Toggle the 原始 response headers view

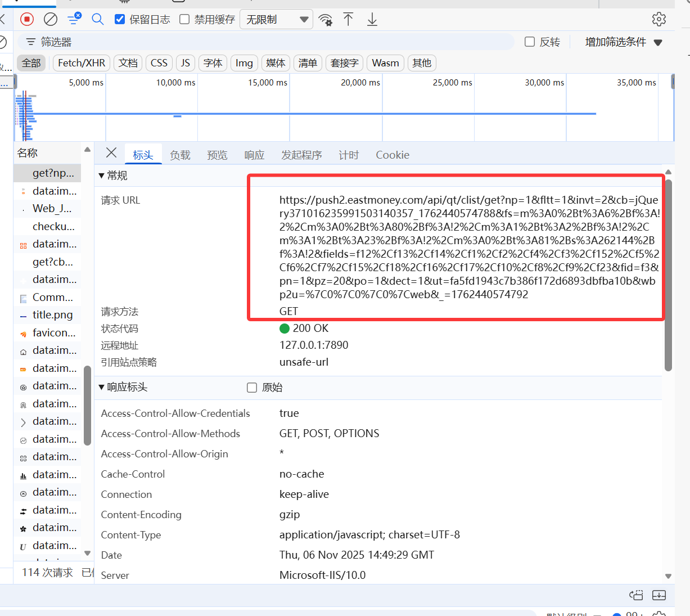[251, 387]
